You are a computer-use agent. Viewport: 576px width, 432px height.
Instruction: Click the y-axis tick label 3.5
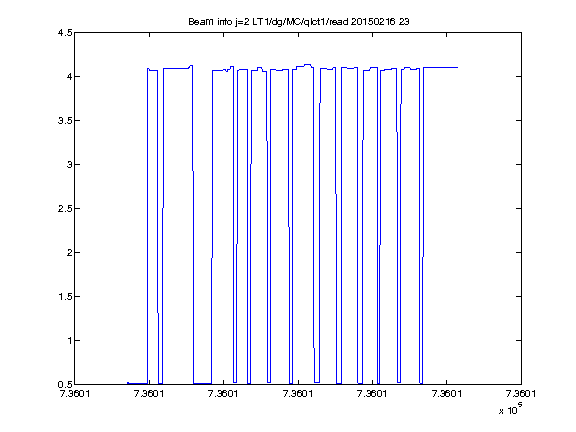[65, 120]
